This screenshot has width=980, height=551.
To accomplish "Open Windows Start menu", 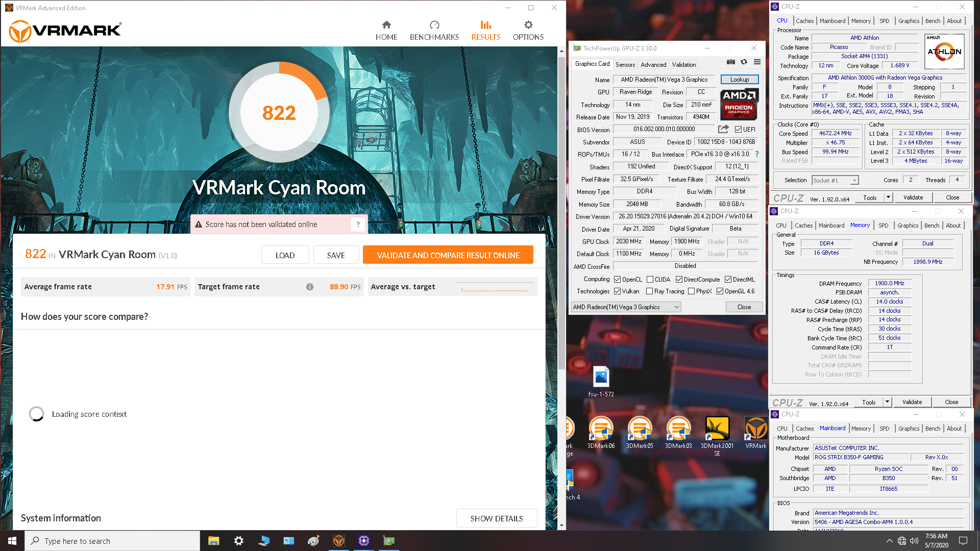I will (12, 541).
